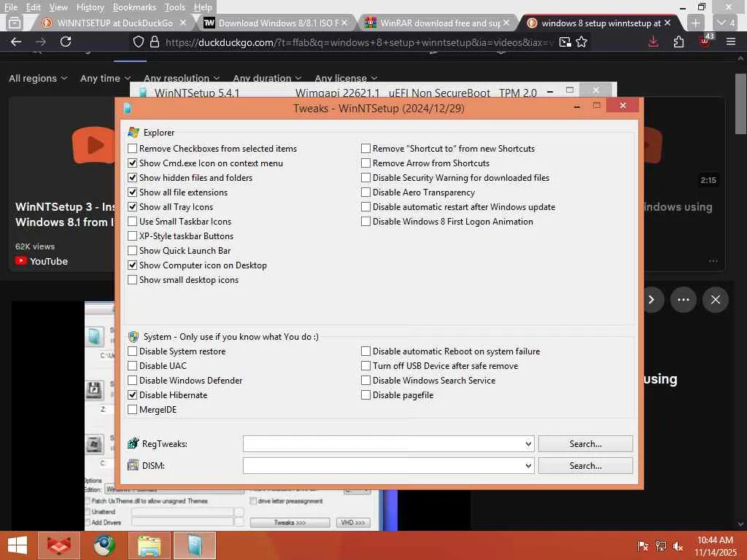Click the red fox taskbar icon
This screenshot has width=747, height=560.
58,545
